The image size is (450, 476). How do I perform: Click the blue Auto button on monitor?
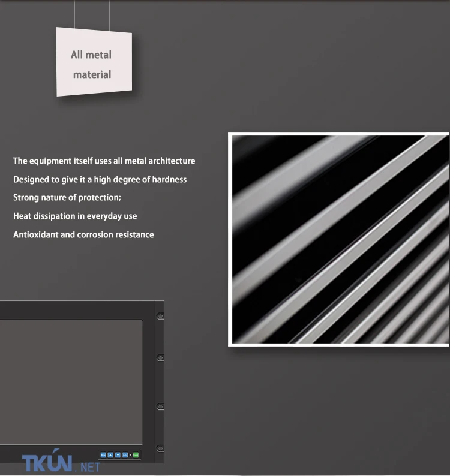point(125,455)
